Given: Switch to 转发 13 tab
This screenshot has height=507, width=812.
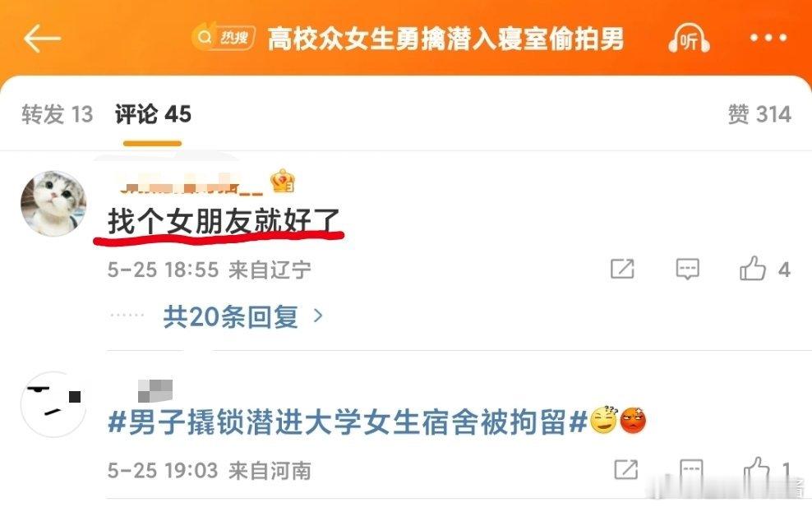Looking at the screenshot, I should click(57, 114).
